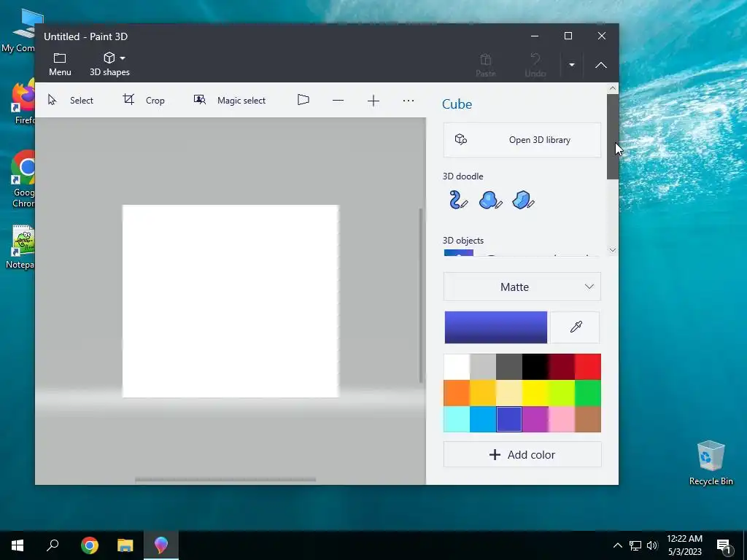Click Open 3D library button
This screenshot has width=747, height=560.
click(x=522, y=140)
